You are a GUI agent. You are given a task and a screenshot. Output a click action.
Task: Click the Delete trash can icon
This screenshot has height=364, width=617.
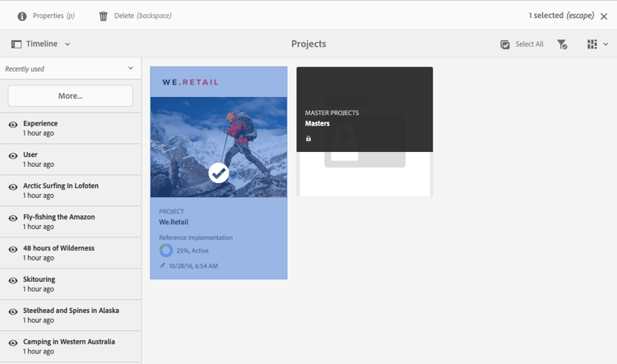point(103,16)
